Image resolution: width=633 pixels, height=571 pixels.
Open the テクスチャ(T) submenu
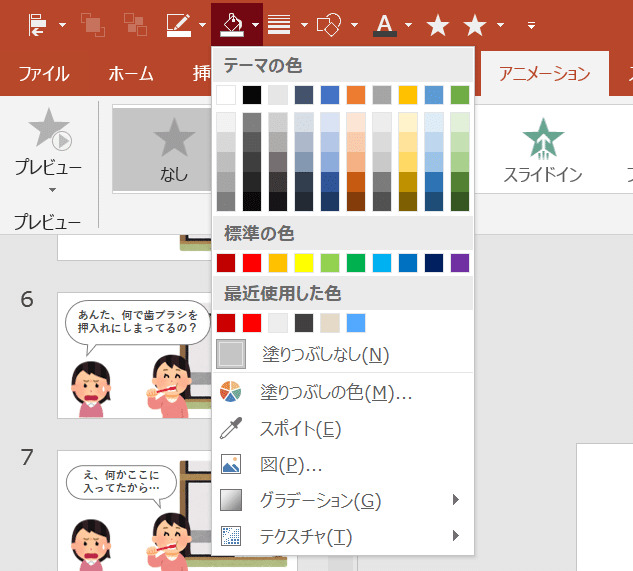[343, 536]
